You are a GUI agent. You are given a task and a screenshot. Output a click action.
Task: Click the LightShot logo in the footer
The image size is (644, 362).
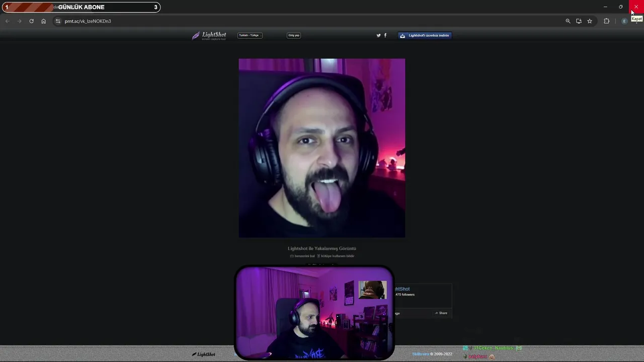tap(204, 354)
